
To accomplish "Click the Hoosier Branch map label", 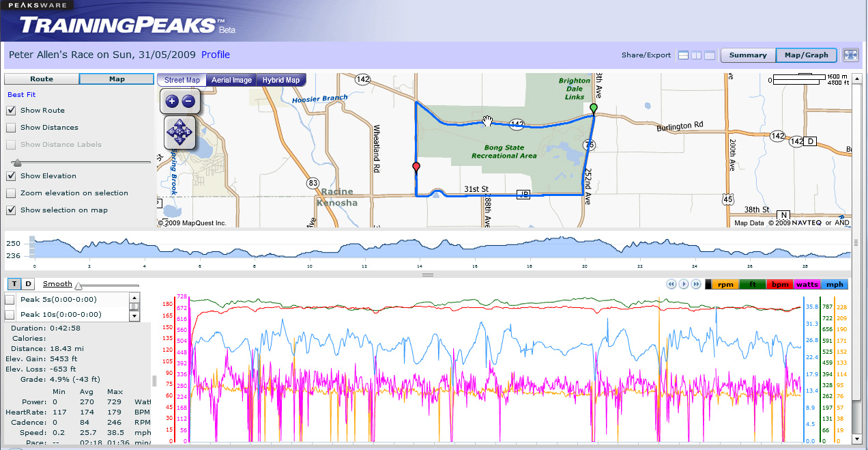I will point(319,99).
